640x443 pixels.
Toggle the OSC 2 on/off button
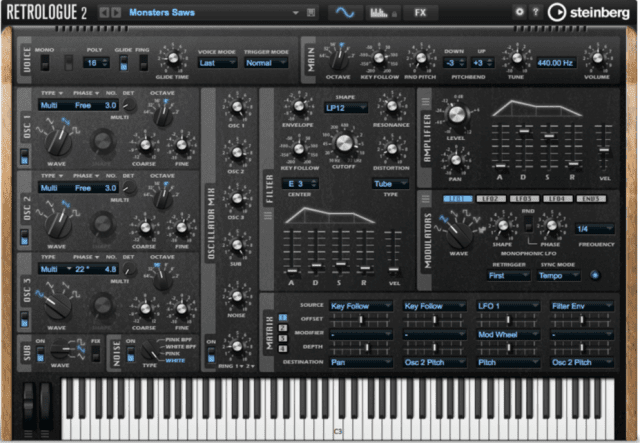point(24,238)
